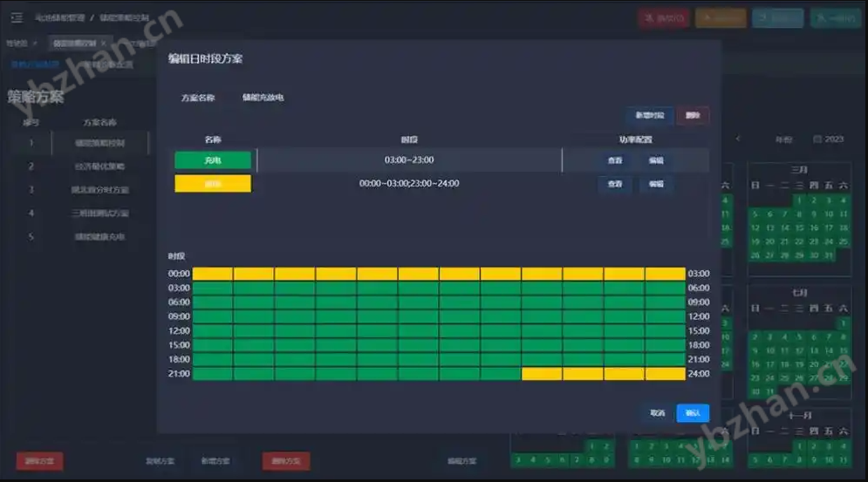Click the 取消 button to cancel
Viewport: 868px width, 482px height.
[x=657, y=413]
